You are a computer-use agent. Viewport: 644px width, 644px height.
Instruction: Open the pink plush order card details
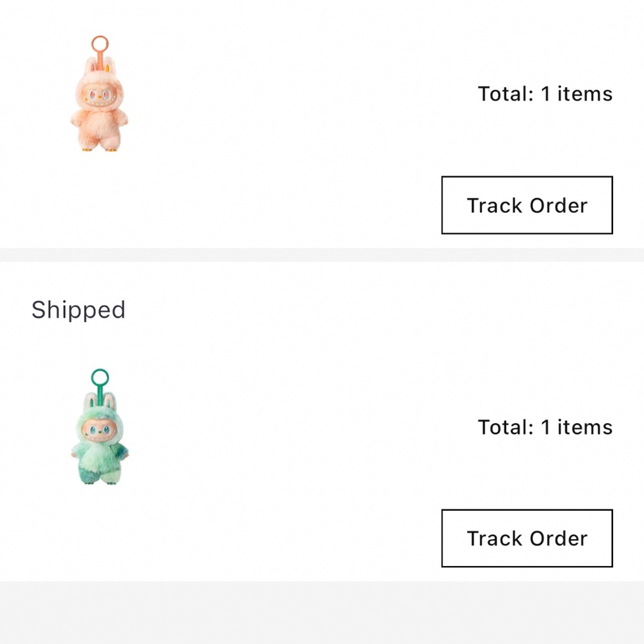[x=322, y=124]
